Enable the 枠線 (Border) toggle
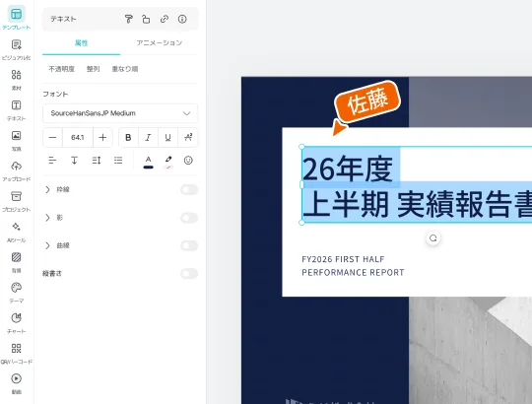This screenshot has width=532, height=404. tap(189, 189)
